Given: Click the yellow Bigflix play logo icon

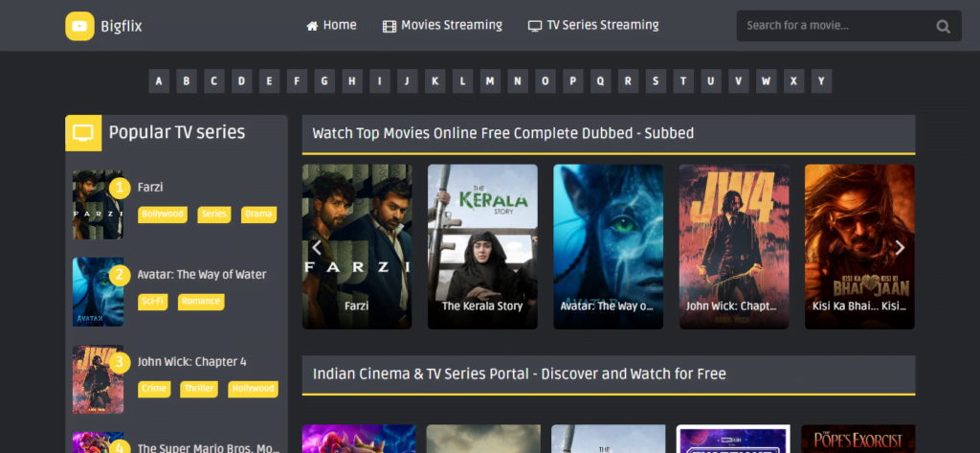Looking at the screenshot, I should [79, 26].
